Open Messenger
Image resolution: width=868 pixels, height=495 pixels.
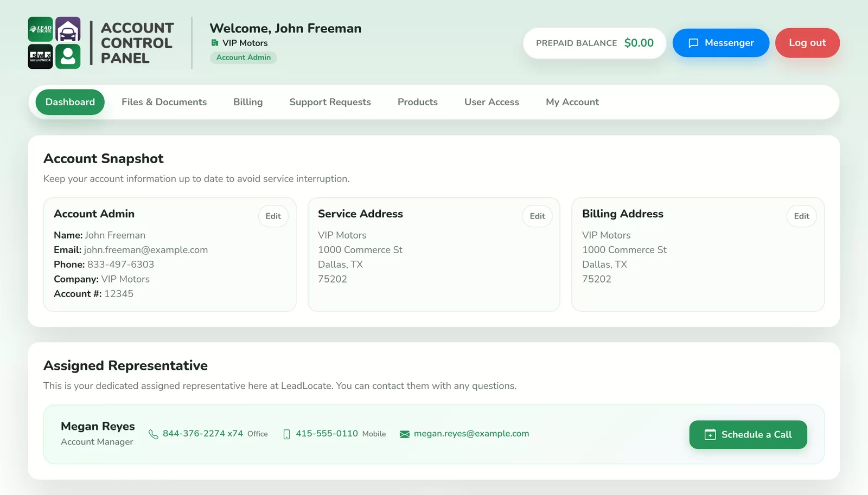tap(721, 43)
